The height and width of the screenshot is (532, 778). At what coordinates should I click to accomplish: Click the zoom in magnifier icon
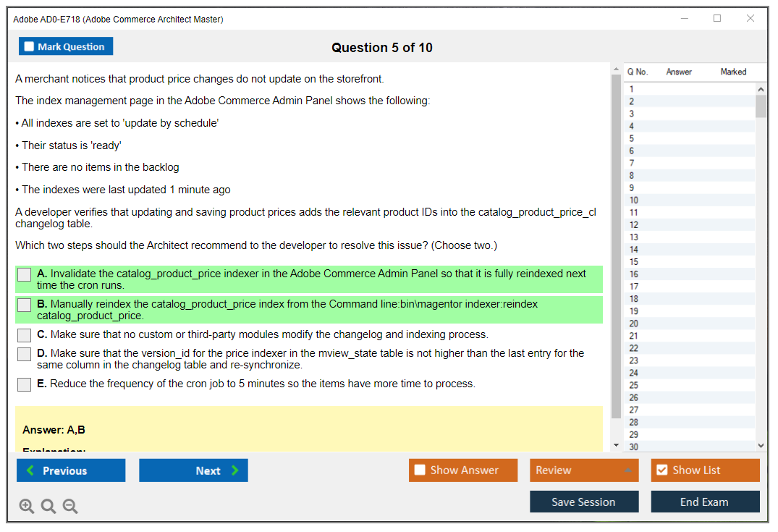pyautogui.click(x=27, y=507)
